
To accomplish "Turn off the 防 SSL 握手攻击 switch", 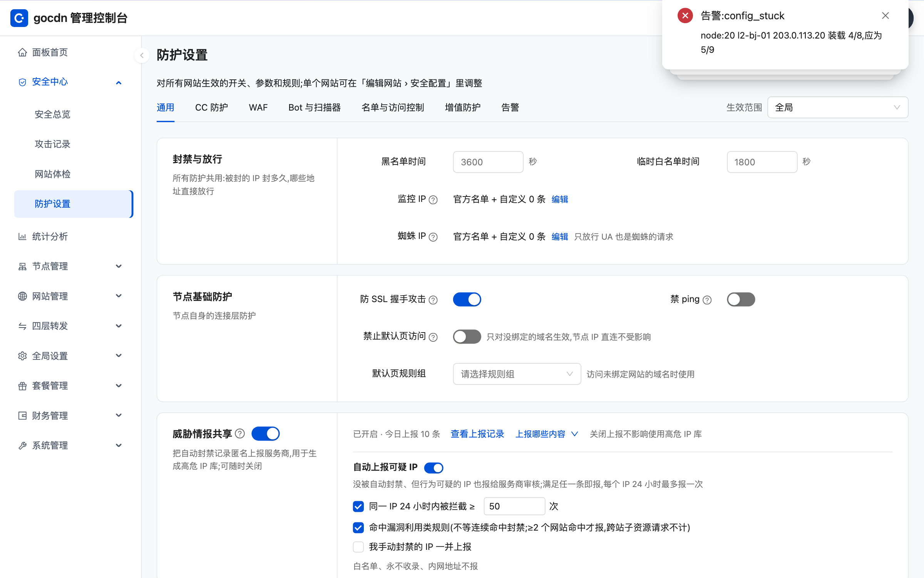I will point(467,299).
